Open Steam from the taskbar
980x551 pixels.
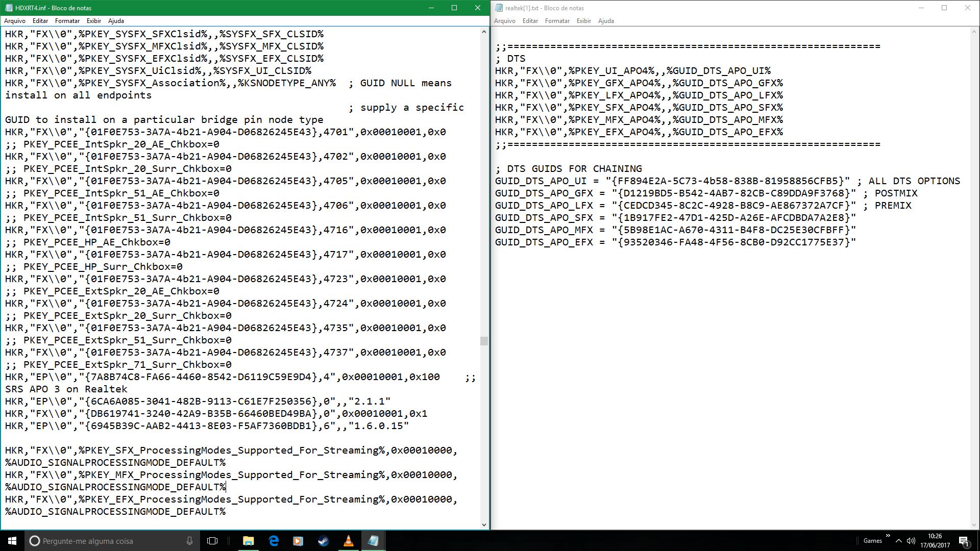323,541
